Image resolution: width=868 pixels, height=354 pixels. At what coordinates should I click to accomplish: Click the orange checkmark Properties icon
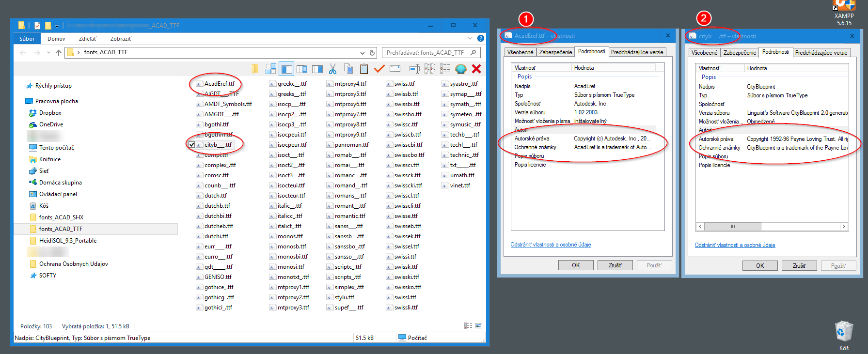[379, 69]
